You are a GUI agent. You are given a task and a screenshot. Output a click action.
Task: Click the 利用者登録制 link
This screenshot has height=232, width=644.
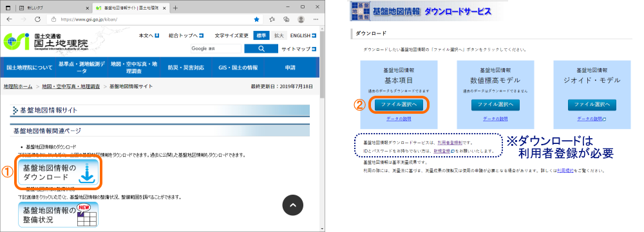click(x=450, y=143)
